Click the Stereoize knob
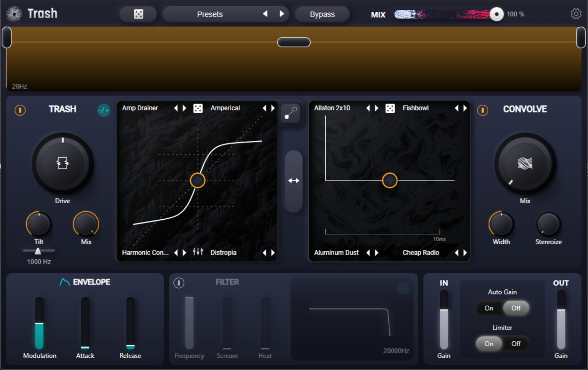Viewport: 588px width, 370px height. tap(548, 224)
